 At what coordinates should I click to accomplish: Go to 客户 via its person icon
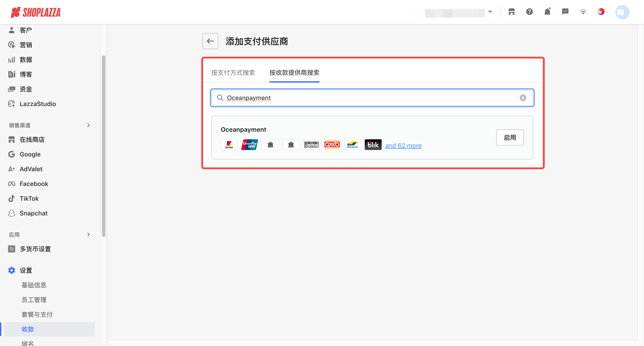click(x=12, y=30)
